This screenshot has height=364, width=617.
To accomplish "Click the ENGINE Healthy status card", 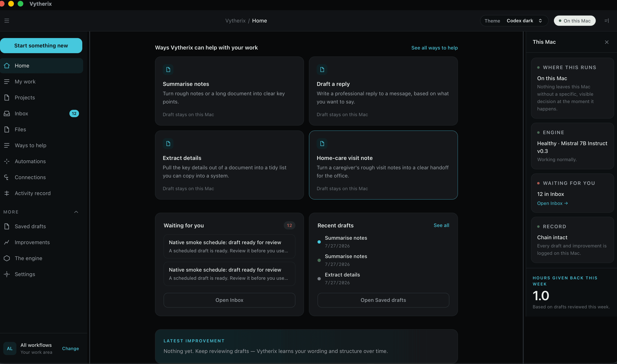I will point(572,146).
